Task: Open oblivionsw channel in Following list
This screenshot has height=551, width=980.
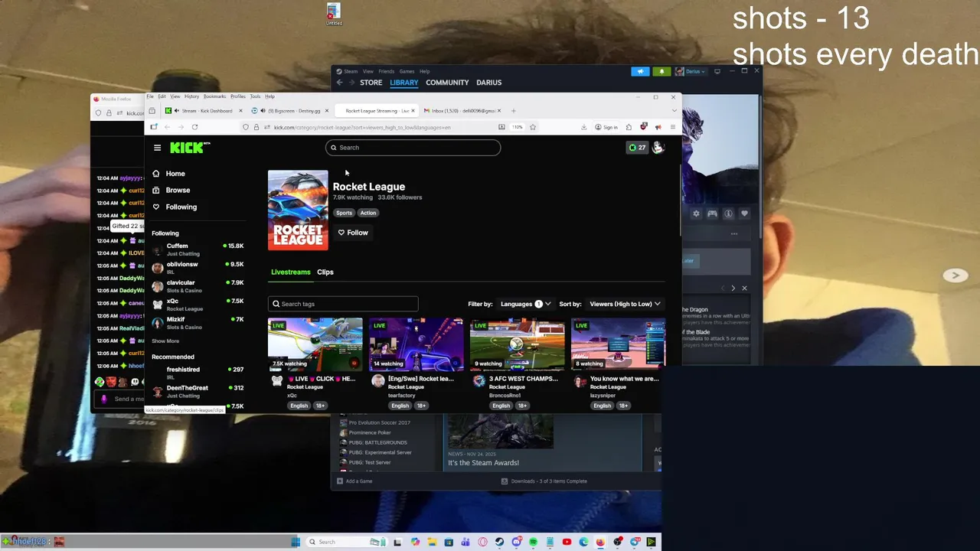Action: [198, 268]
